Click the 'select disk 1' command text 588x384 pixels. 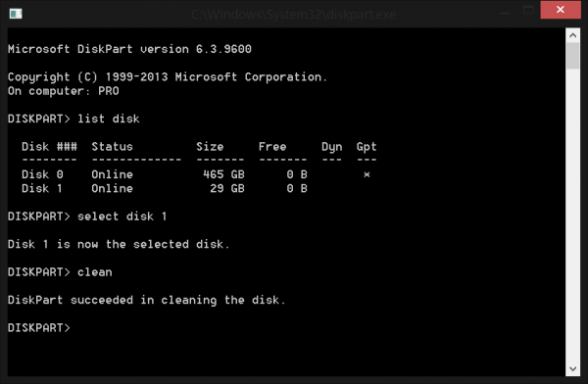pos(122,216)
